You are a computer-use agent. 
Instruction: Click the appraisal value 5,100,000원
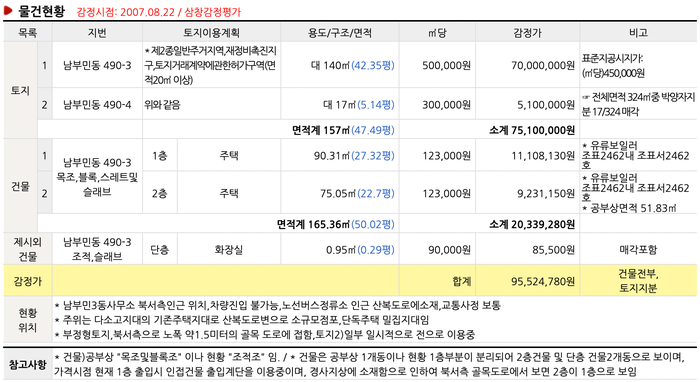pos(546,105)
